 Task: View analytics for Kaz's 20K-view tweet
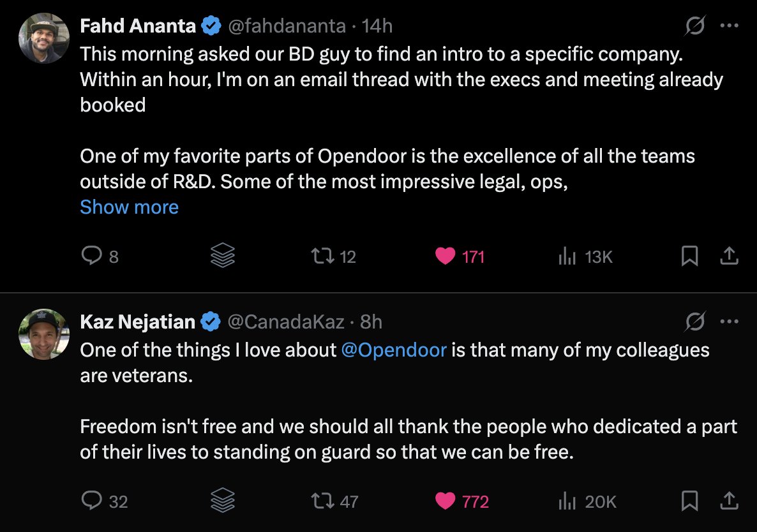point(567,501)
